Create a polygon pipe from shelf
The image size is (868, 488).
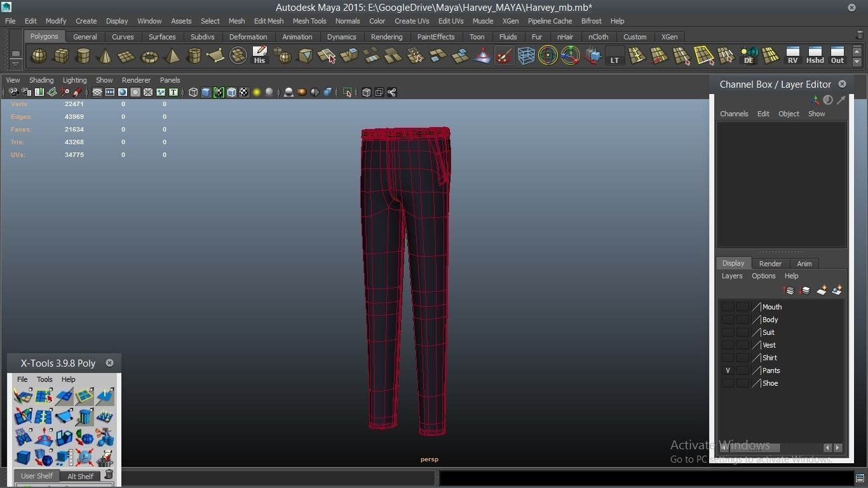coord(194,56)
